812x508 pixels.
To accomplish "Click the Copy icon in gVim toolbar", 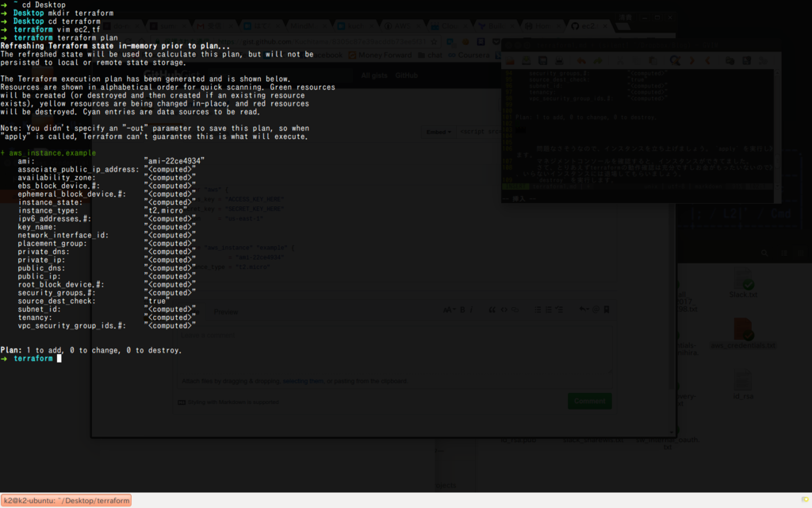I will click(637, 60).
